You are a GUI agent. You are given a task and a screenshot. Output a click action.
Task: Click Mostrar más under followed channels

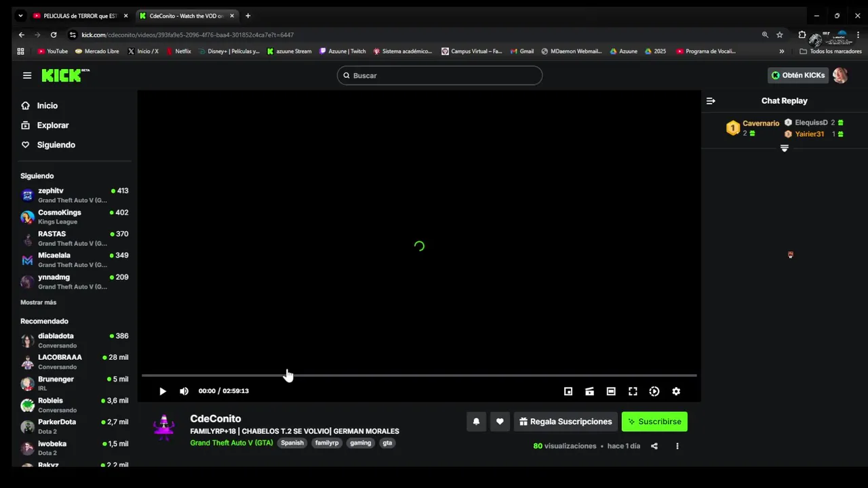pos(39,302)
